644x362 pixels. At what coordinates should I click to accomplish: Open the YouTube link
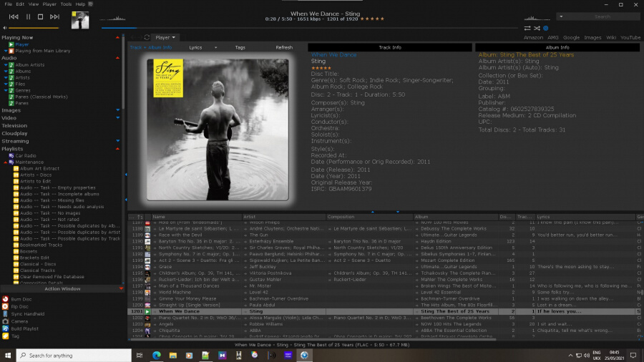tap(630, 37)
